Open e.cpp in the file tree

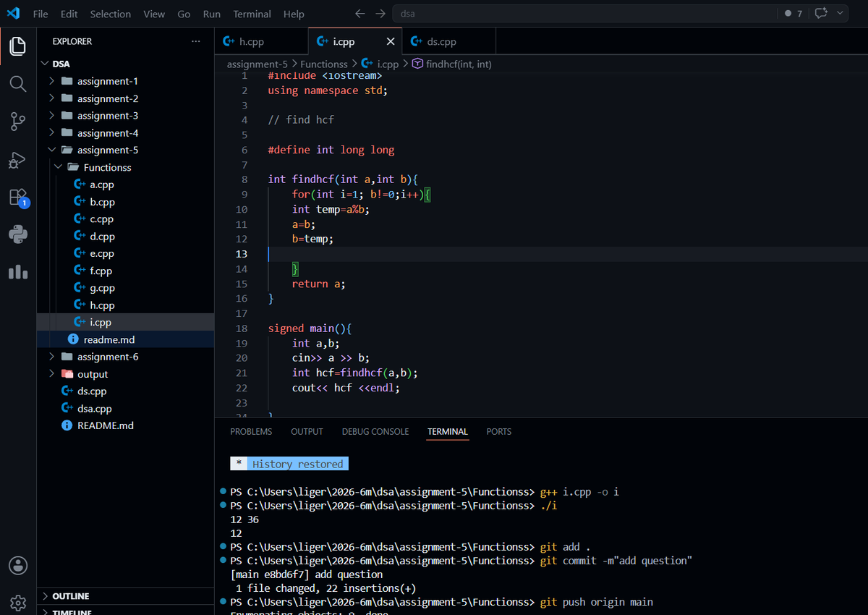coord(125,253)
